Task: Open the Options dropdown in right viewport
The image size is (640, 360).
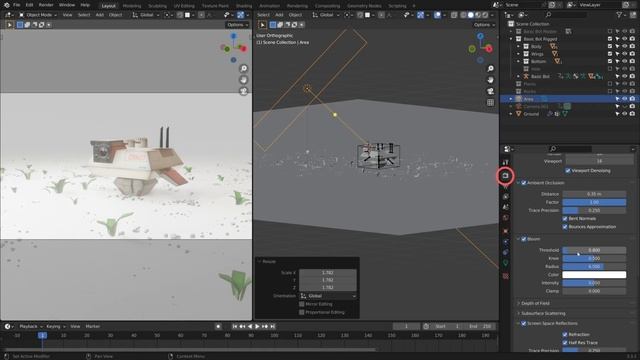Action: point(484,25)
